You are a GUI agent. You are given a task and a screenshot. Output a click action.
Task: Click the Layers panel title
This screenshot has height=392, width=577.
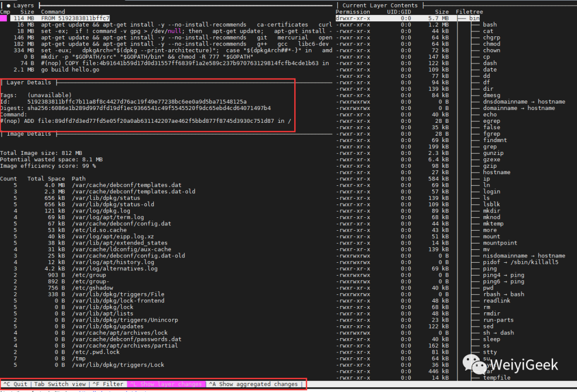(23, 5)
